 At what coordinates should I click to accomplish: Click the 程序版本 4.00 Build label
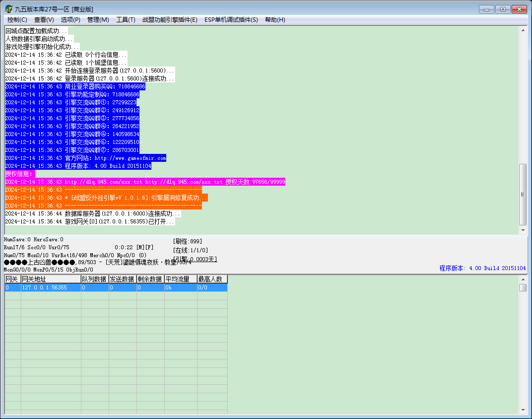click(x=482, y=268)
